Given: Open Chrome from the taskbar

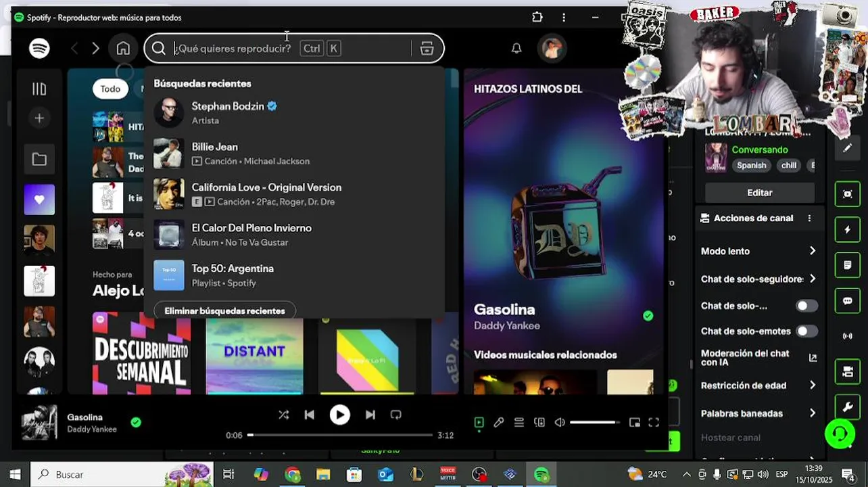Looking at the screenshot, I should click(x=292, y=474).
